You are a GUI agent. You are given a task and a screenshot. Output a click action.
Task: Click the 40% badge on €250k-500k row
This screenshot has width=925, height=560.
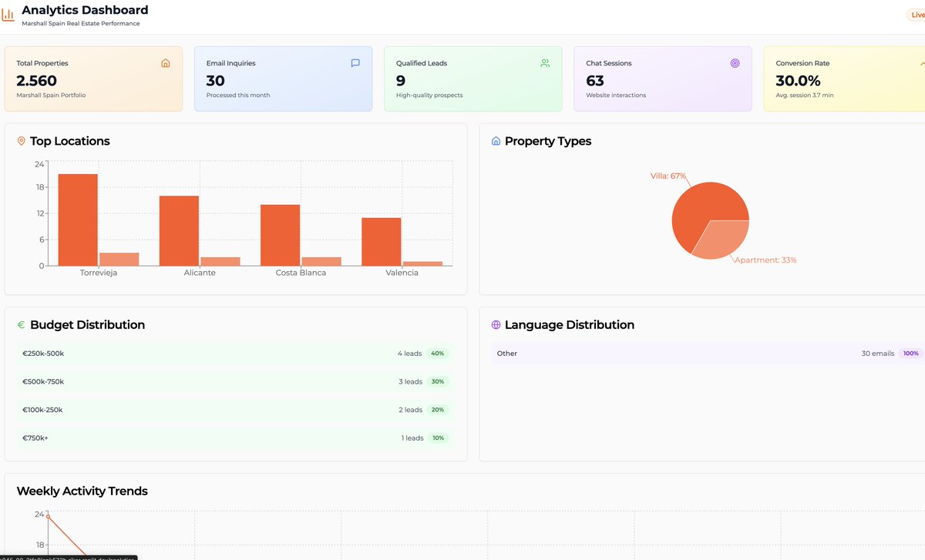438,353
